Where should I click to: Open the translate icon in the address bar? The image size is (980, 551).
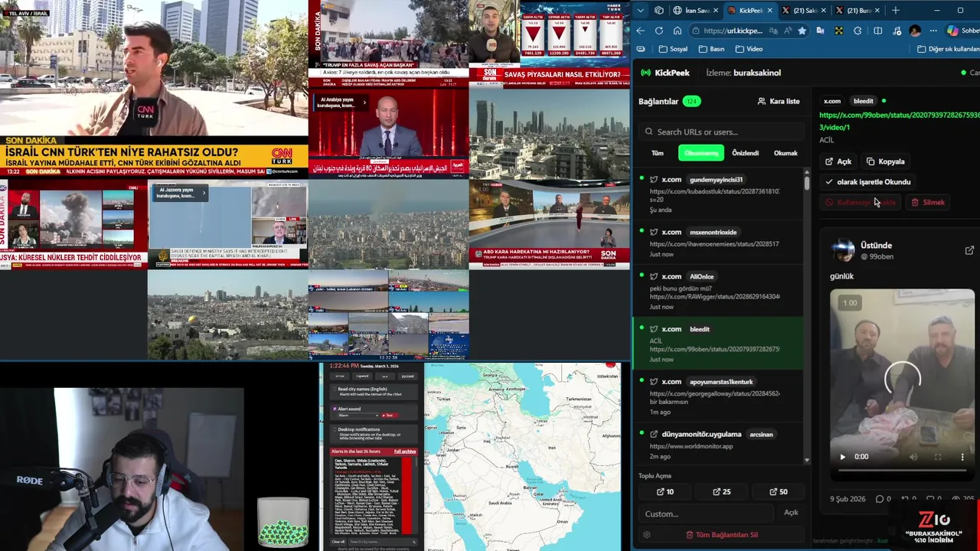pos(774,31)
